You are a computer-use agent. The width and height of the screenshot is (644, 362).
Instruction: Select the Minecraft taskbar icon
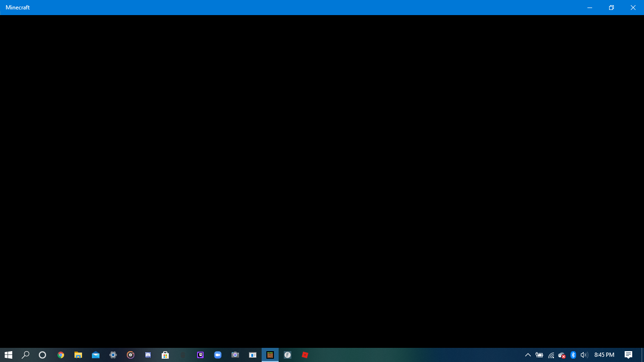coord(270,355)
